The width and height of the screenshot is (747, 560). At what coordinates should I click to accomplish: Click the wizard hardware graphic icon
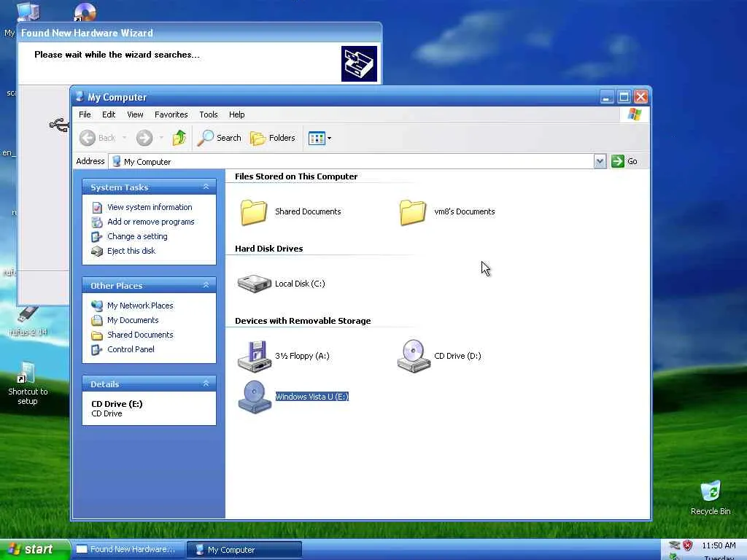pyautogui.click(x=359, y=64)
